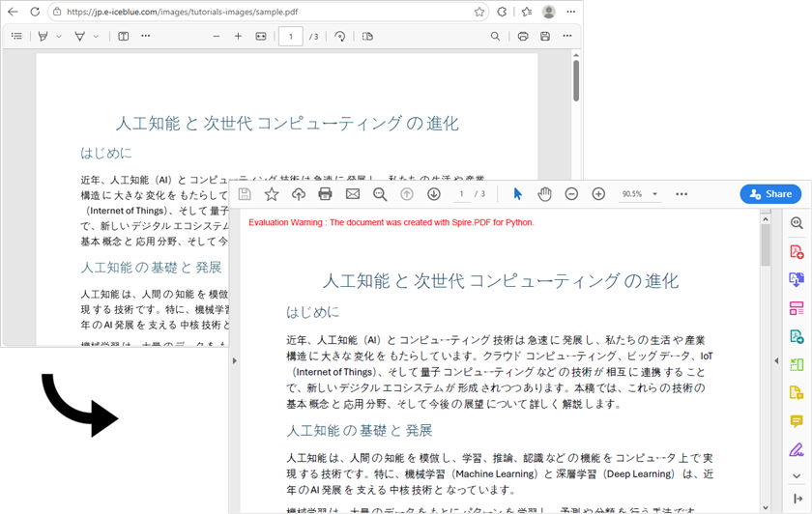Open more tools ellipsis in Acrobat toolbar
This screenshot has height=514, width=812.
pyautogui.click(x=681, y=194)
